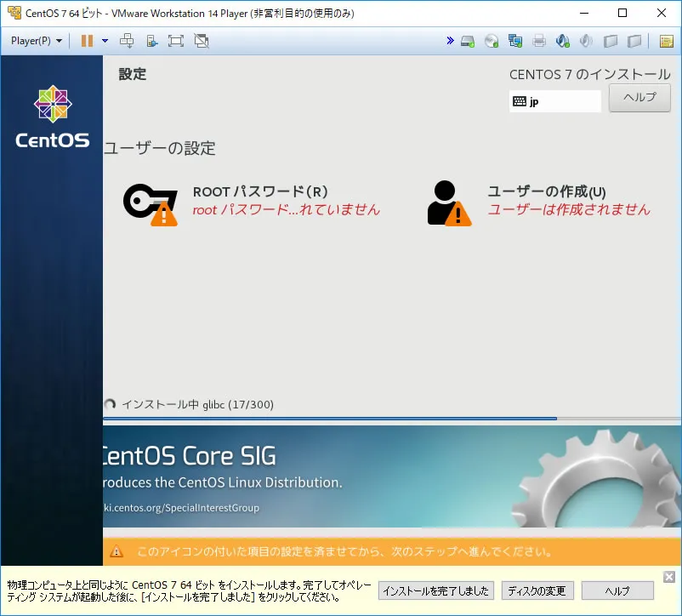Click the jp keyboard layout indicator
The image size is (682, 616).
pos(555,101)
